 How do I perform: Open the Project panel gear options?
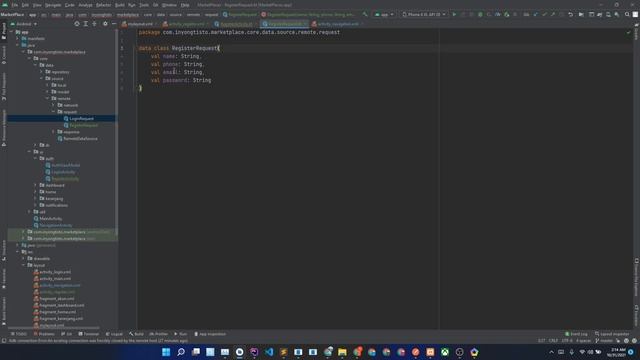(x=105, y=24)
